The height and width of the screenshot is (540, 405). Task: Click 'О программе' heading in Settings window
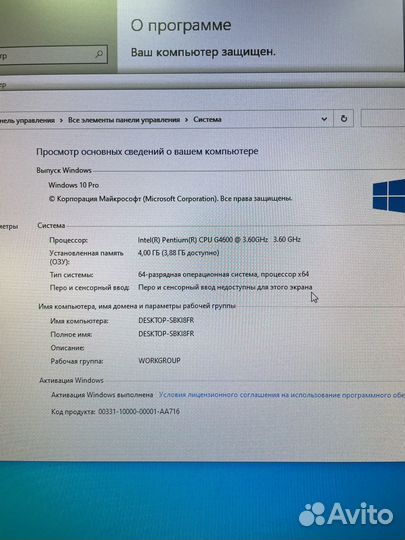[181, 26]
